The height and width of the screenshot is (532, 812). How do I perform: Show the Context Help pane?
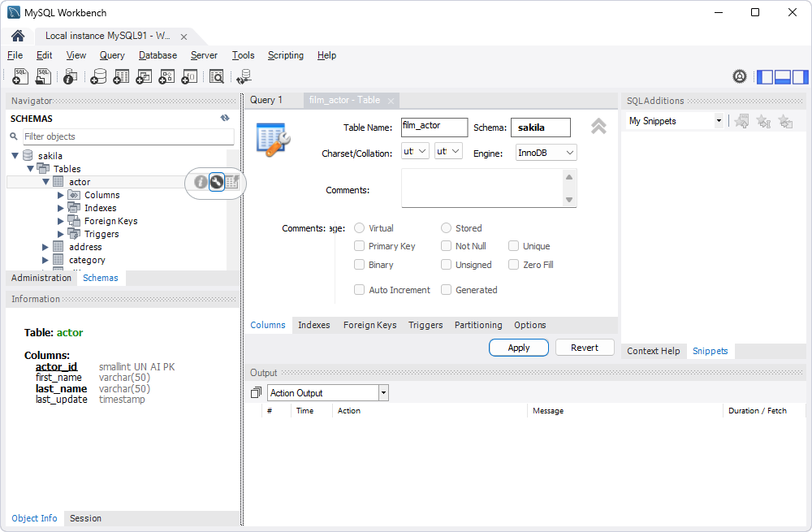coord(654,351)
